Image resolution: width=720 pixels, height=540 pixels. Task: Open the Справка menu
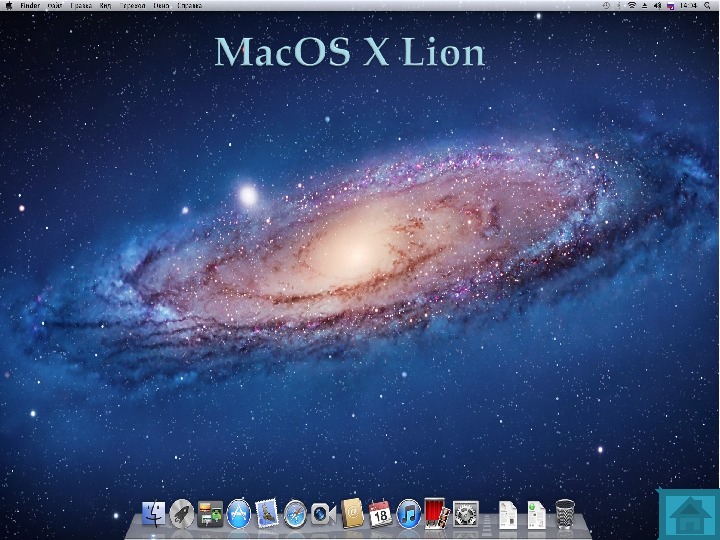(x=189, y=6)
